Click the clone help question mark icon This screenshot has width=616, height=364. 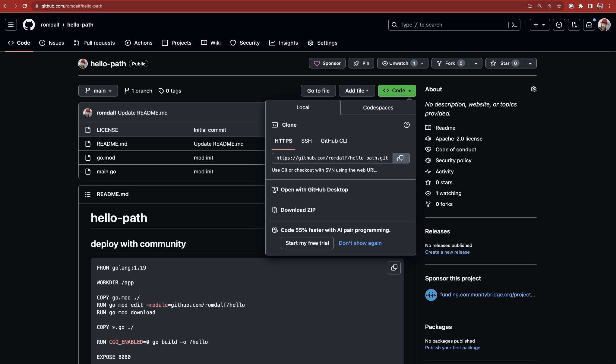[x=406, y=125]
